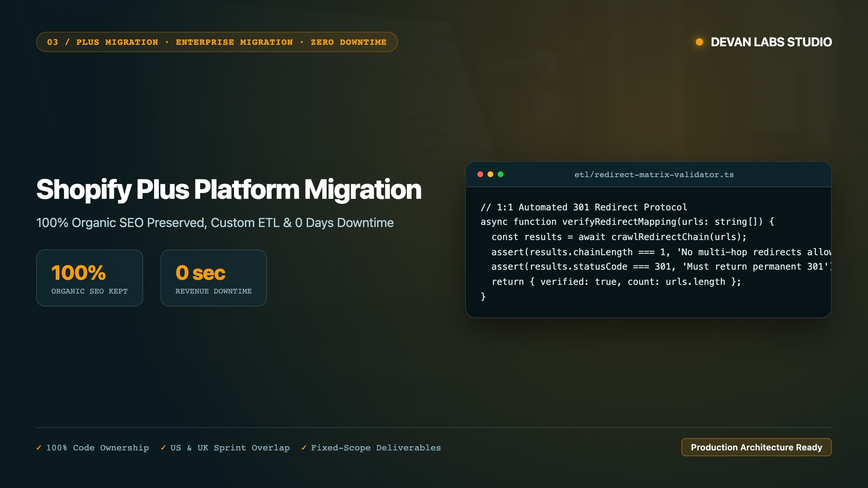This screenshot has width=868, height=488.
Task: Click the assert results.chainLength line
Action: coord(661,252)
